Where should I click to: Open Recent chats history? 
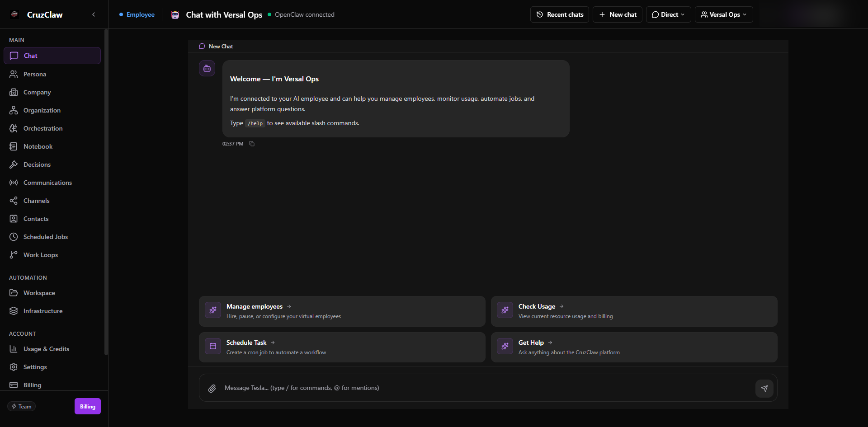[x=559, y=14]
